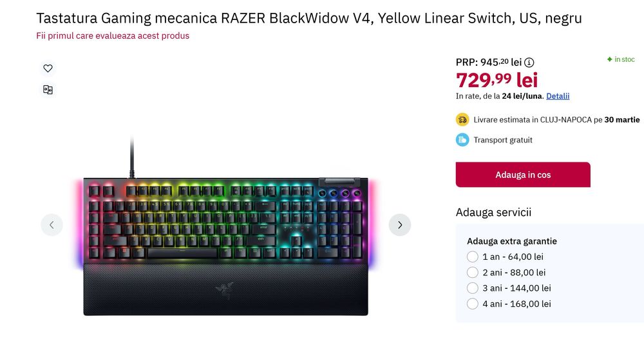Click the yellow delivery truck icon
The width and height of the screenshot is (644, 354).
[462, 119]
